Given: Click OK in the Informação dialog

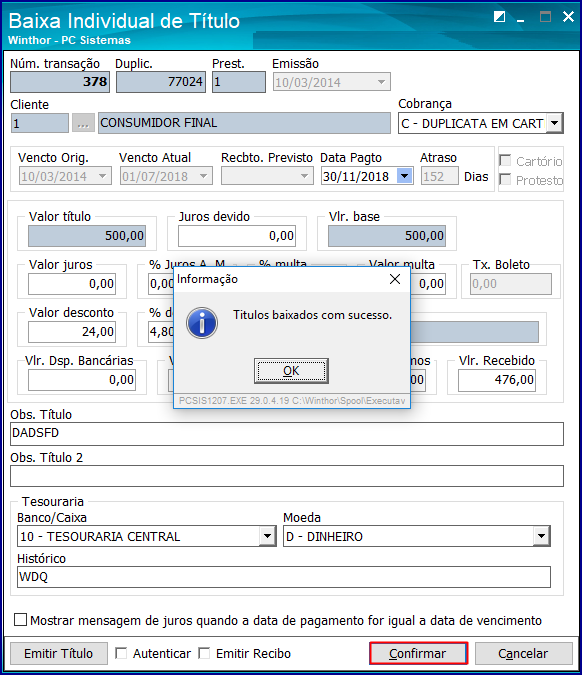Looking at the screenshot, I should click(291, 371).
